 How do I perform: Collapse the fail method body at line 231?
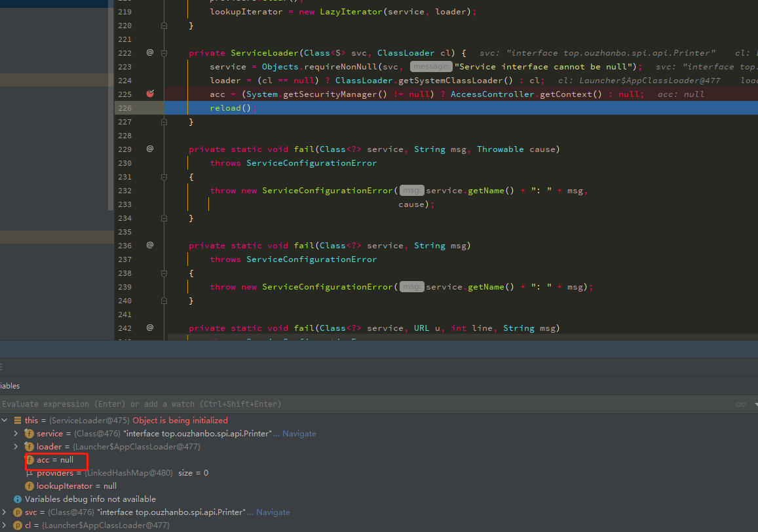click(x=164, y=177)
